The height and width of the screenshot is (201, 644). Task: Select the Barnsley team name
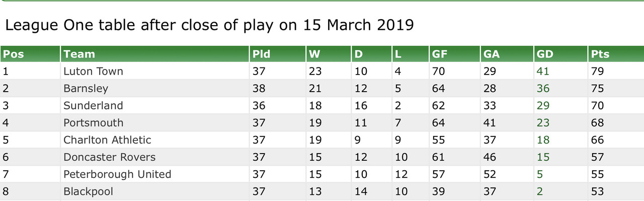86,89
